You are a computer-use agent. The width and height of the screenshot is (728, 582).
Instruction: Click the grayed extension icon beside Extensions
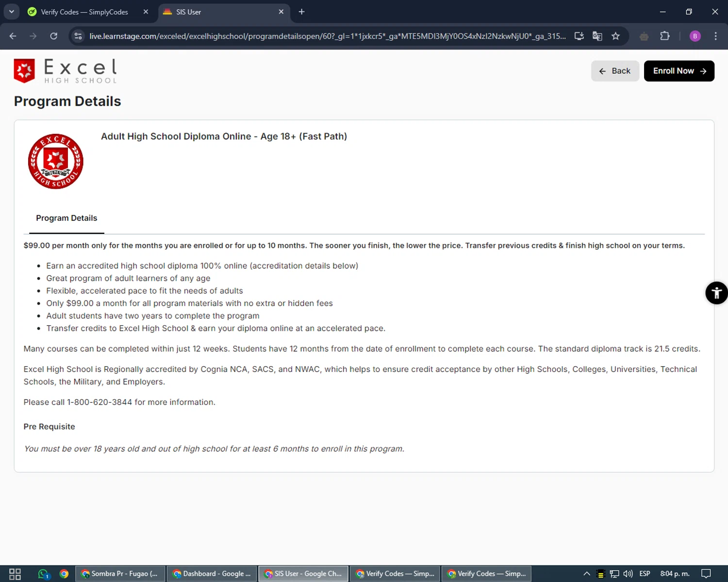pyautogui.click(x=644, y=36)
